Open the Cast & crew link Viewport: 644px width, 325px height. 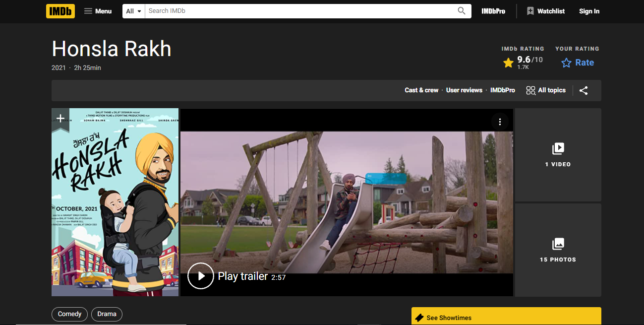421,90
